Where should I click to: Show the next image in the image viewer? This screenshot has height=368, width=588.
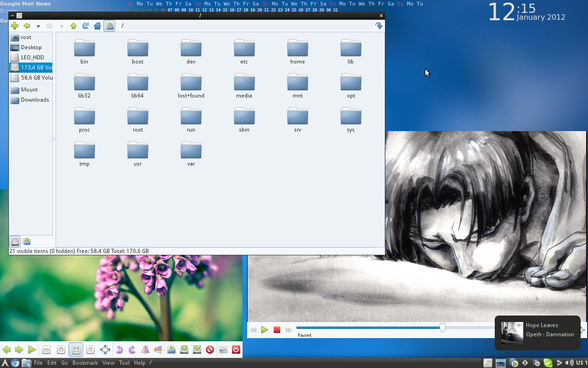pyautogui.click(x=19, y=350)
